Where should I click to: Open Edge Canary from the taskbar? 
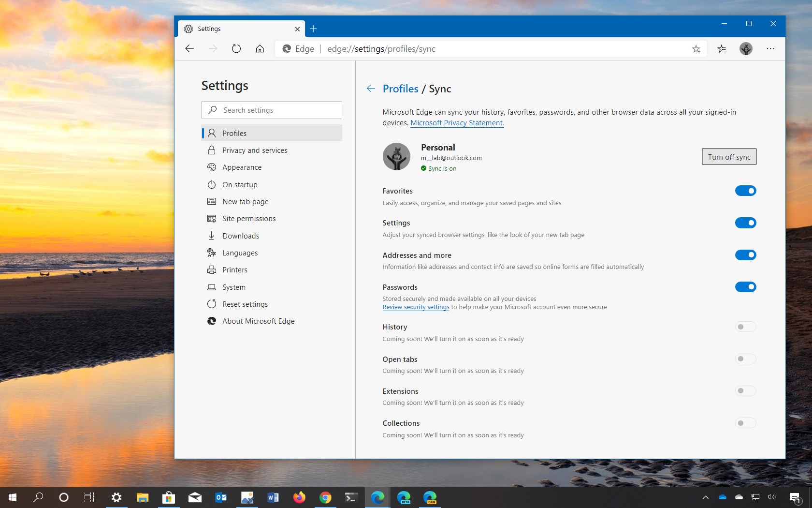430,497
